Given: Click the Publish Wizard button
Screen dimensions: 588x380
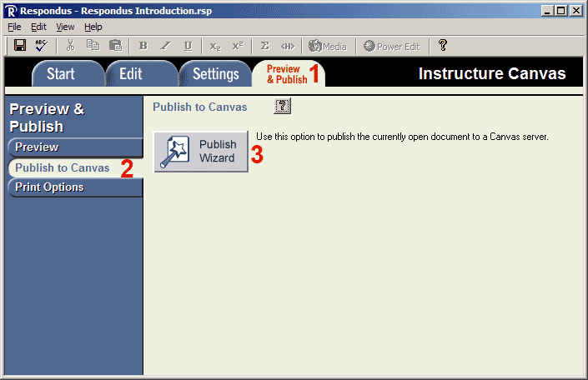Looking at the screenshot, I should [201, 152].
